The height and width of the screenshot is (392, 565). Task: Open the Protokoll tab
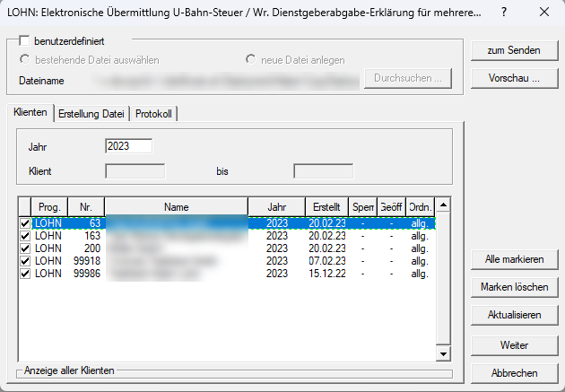coord(155,114)
